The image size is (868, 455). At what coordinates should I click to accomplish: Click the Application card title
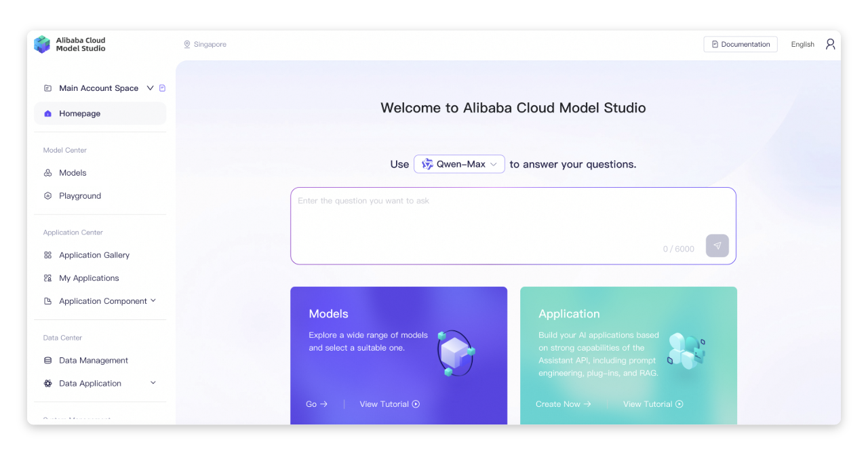click(x=569, y=314)
